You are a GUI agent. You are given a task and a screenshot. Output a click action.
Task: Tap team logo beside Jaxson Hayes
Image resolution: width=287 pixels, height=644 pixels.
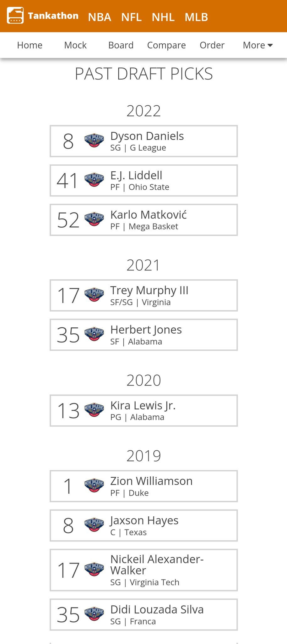pyautogui.click(x=94, y=525)
